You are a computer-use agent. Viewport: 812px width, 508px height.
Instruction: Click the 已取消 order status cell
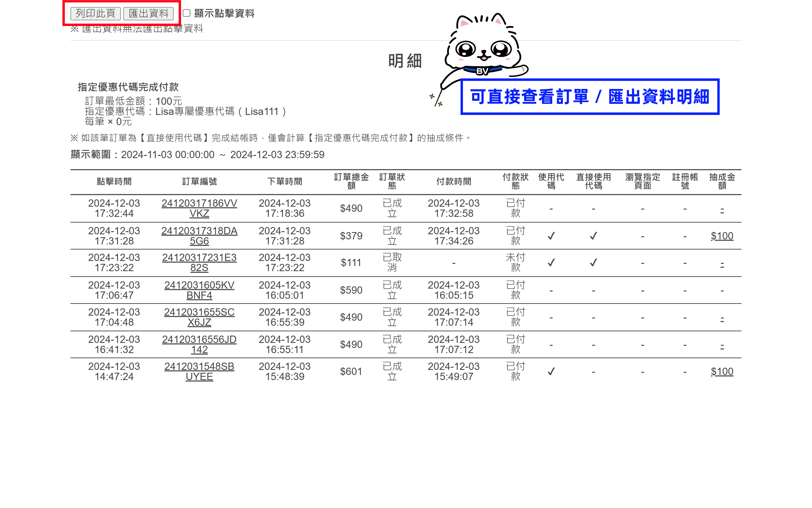pyautogui.click(x=392, y=262)
